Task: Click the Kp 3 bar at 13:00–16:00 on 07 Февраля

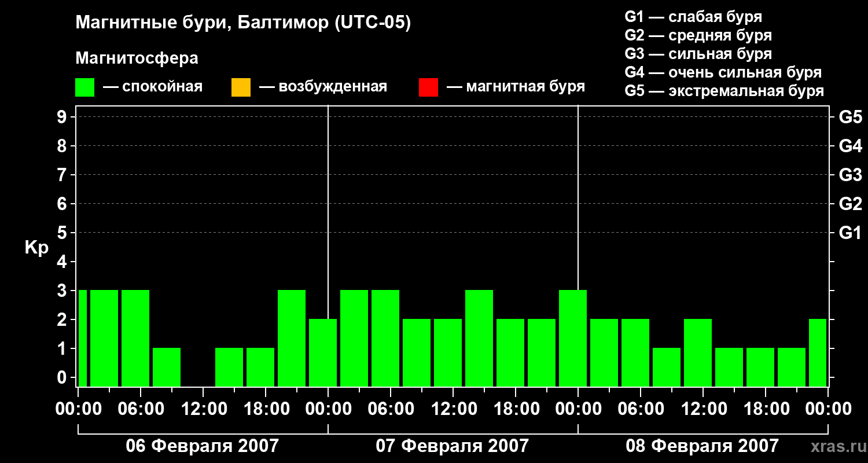Action: 479,338
